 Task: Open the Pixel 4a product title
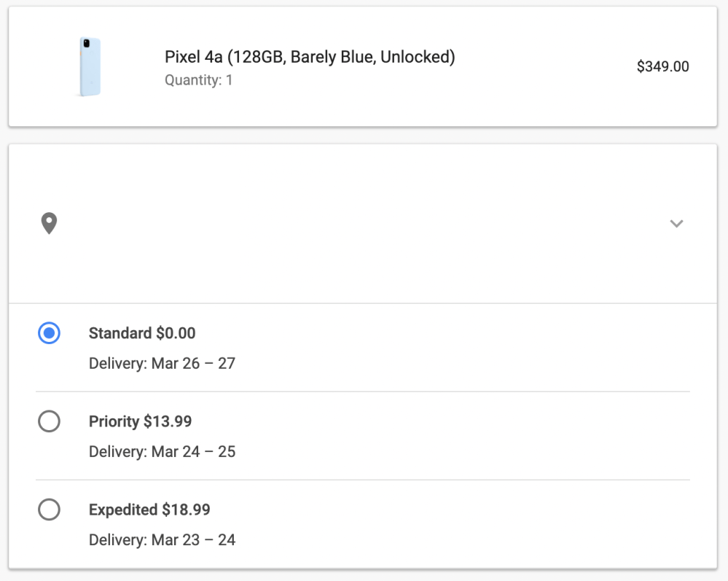(x=310, y=57)
